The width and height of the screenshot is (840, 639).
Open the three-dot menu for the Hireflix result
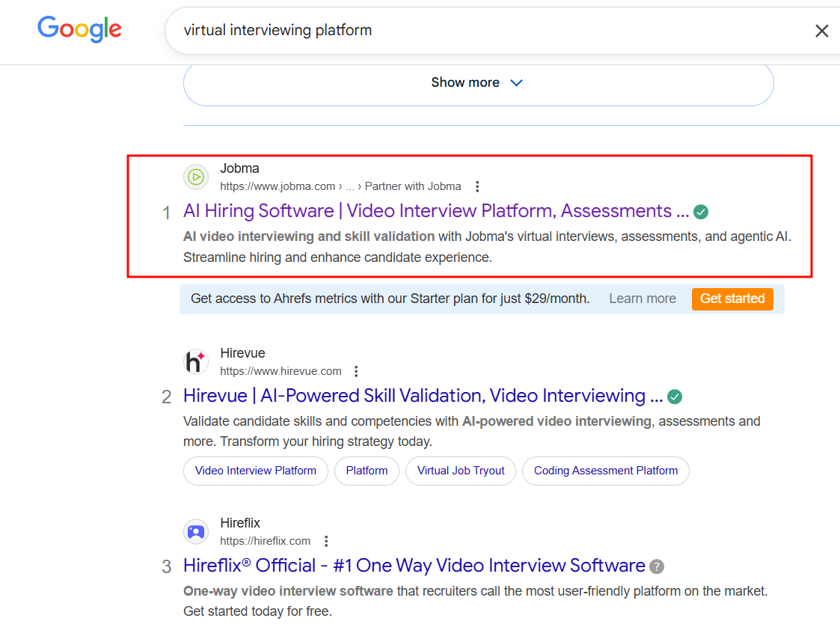[325, 541]
